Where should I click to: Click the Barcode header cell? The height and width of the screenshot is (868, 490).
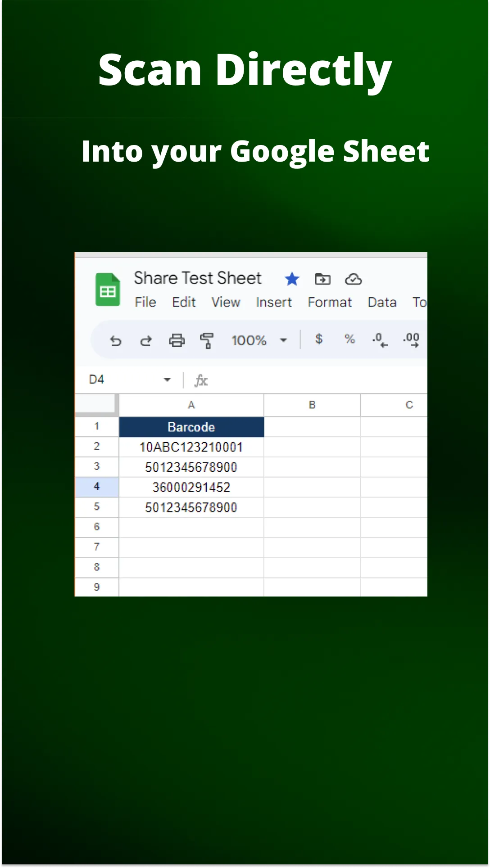pyautogui.click(x=191, y=427)
